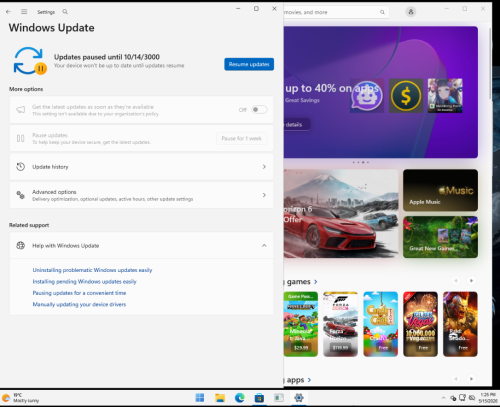Open Microsoft Store from the taskbar
Image resolution: width=500 pixels, height=407 pixels.
coord(259,398)
